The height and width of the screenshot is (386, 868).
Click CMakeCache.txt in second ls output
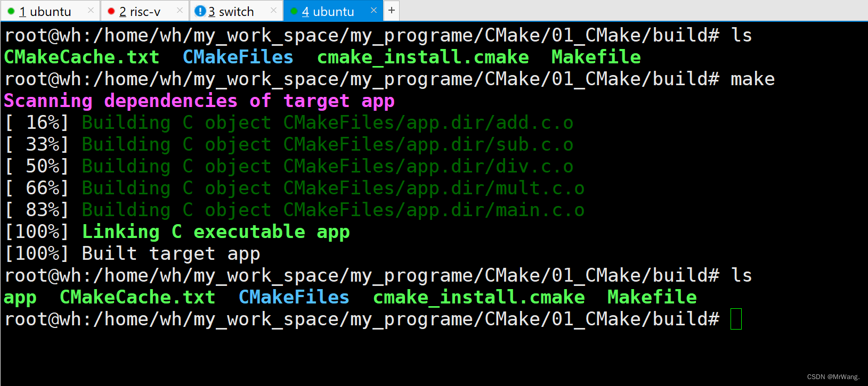coord(137,297)
